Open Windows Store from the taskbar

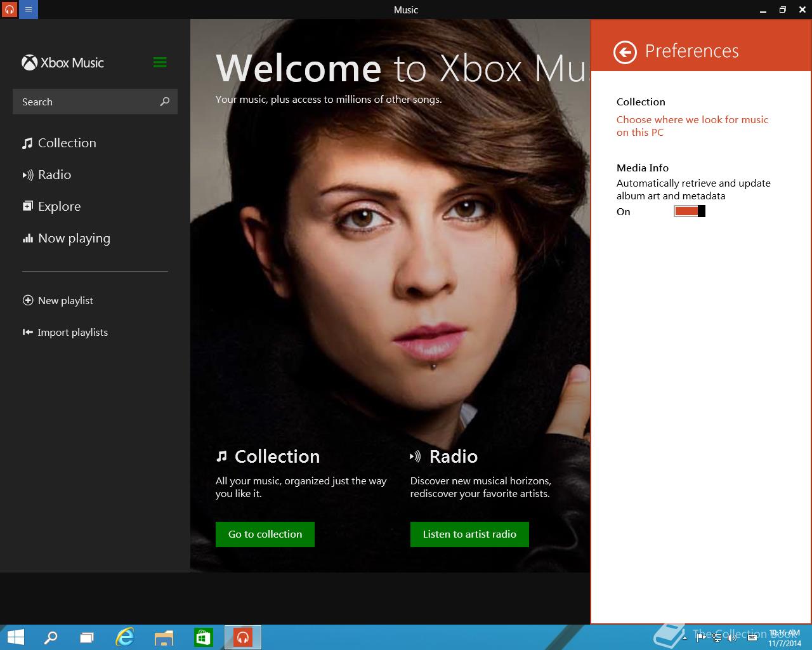(x=204, y=637)
